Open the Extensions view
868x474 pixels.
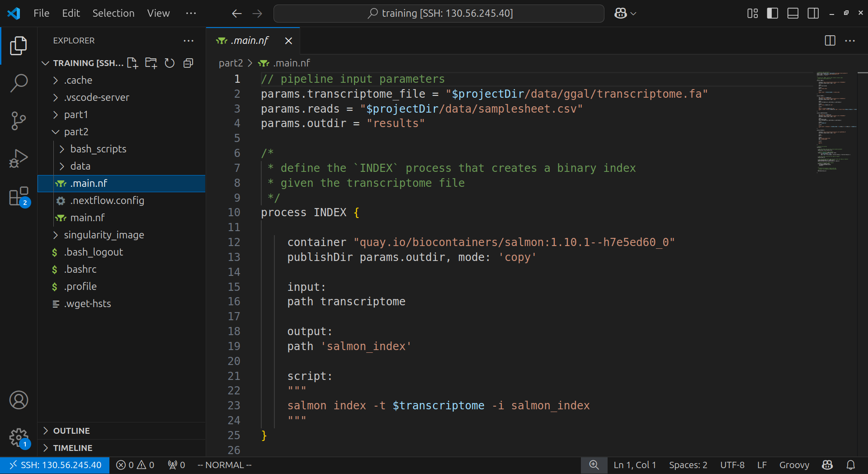tap(19, 197)
